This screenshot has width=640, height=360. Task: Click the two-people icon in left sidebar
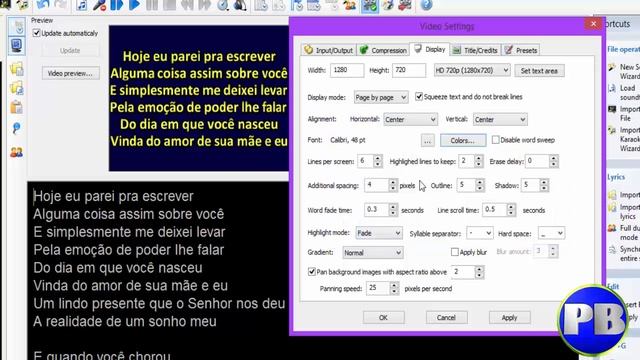point(17,152)
